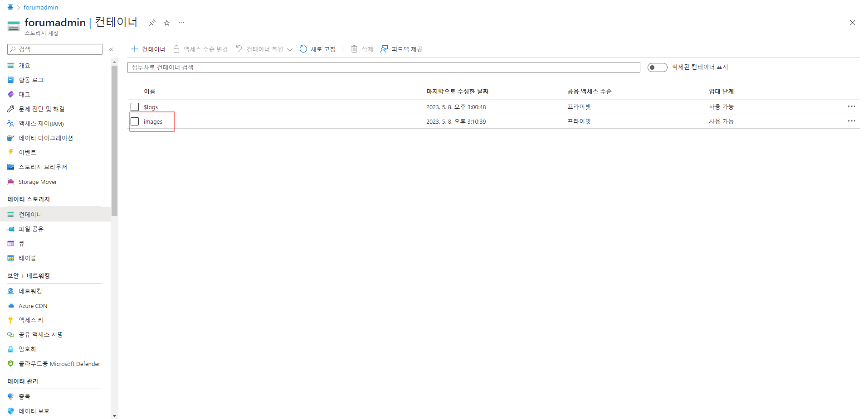868x419 pixels.
Task: Open the 개요 (overview) menu item
Action: click(24, 66)
